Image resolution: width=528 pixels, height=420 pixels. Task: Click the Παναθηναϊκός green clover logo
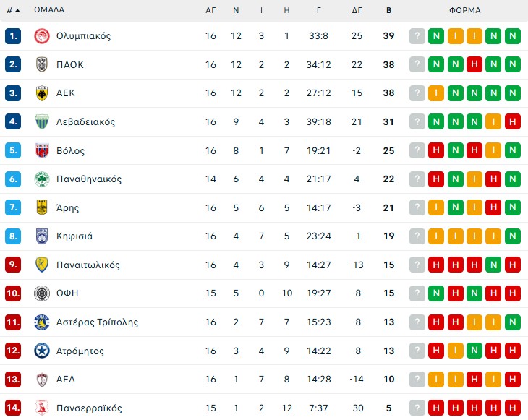click(41, 179)
